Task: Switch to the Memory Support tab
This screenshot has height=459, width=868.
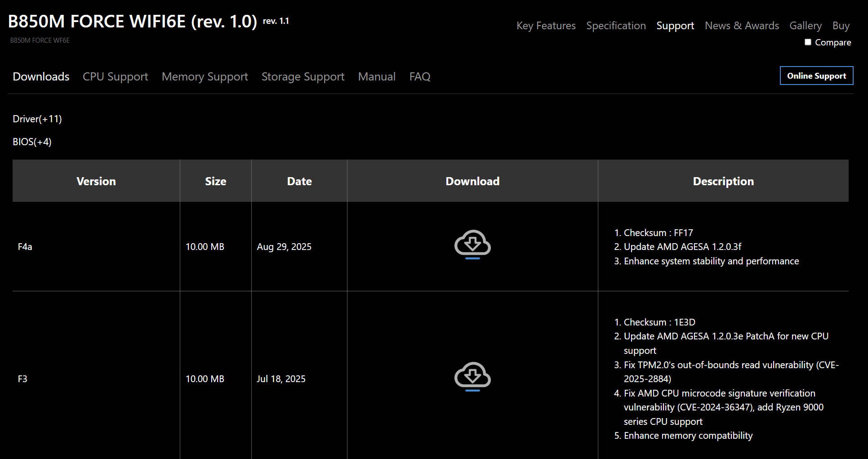Action: [x=205, y=76]
